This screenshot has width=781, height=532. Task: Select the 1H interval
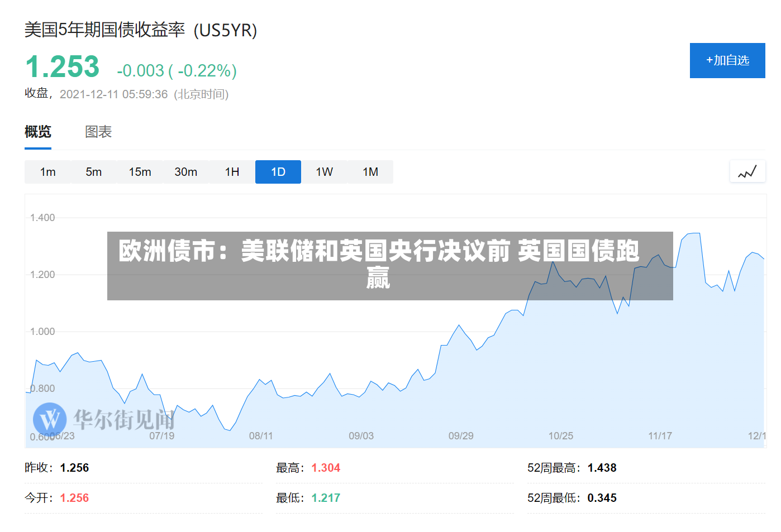click(232, 172)
